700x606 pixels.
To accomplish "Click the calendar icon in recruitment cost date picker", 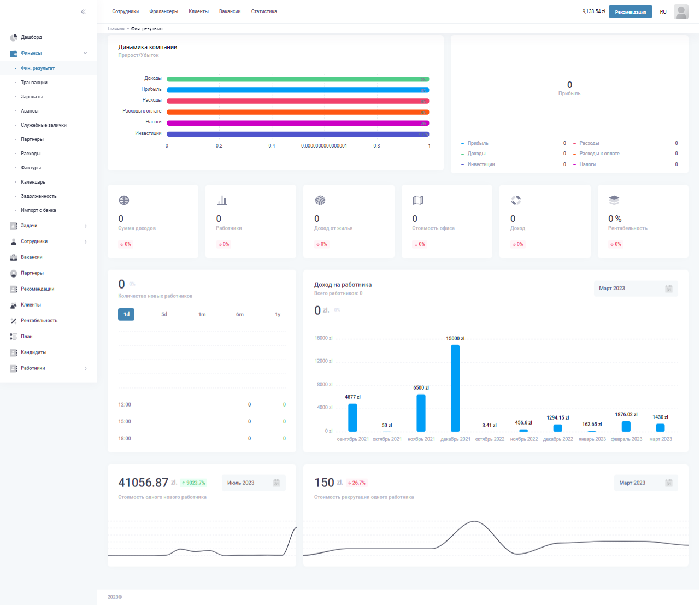I will (668, 483).
